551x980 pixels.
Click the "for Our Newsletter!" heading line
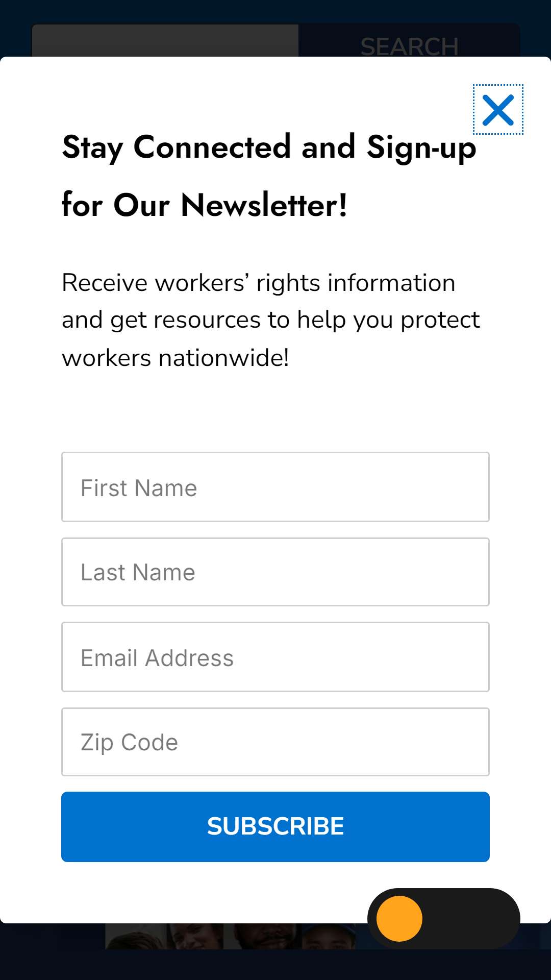205,205
